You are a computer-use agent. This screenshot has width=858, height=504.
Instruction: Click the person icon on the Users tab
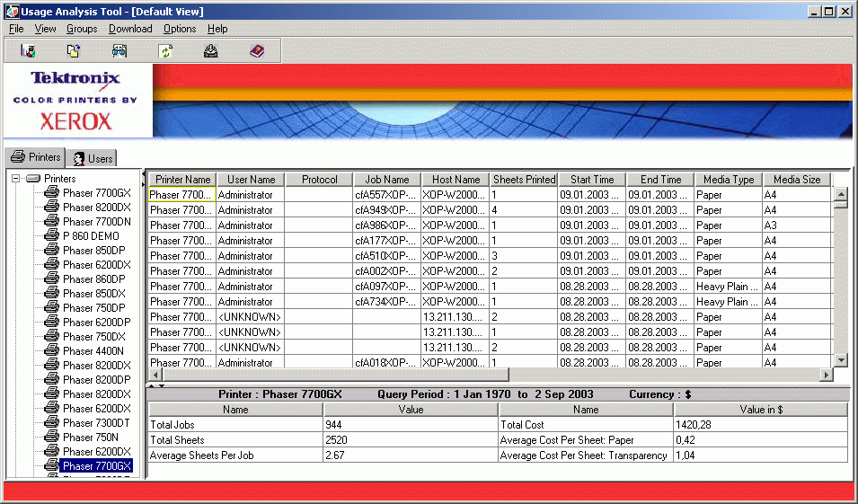[79, 159]
